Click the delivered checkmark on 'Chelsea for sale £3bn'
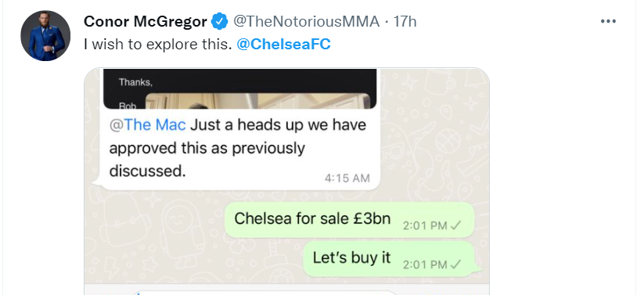The height and width of the screenshot is (295, 644). click(x=456, y=225)
